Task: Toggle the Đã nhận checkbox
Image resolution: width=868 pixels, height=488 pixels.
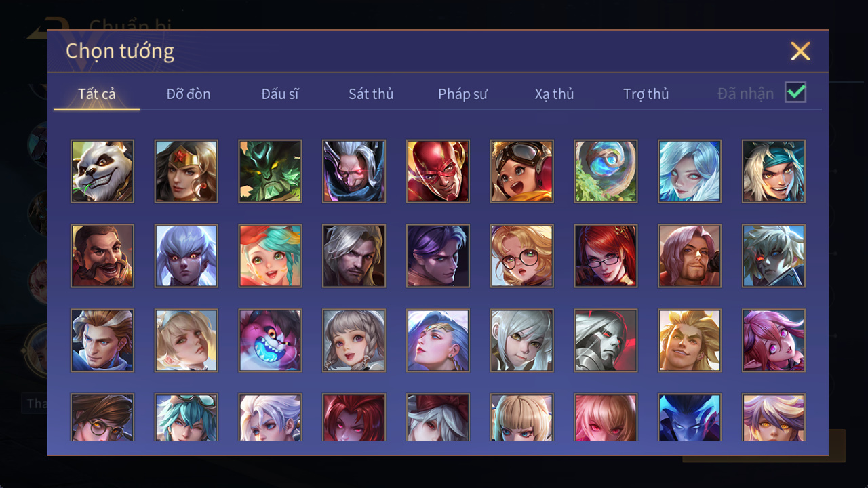Action: point(795,93)
